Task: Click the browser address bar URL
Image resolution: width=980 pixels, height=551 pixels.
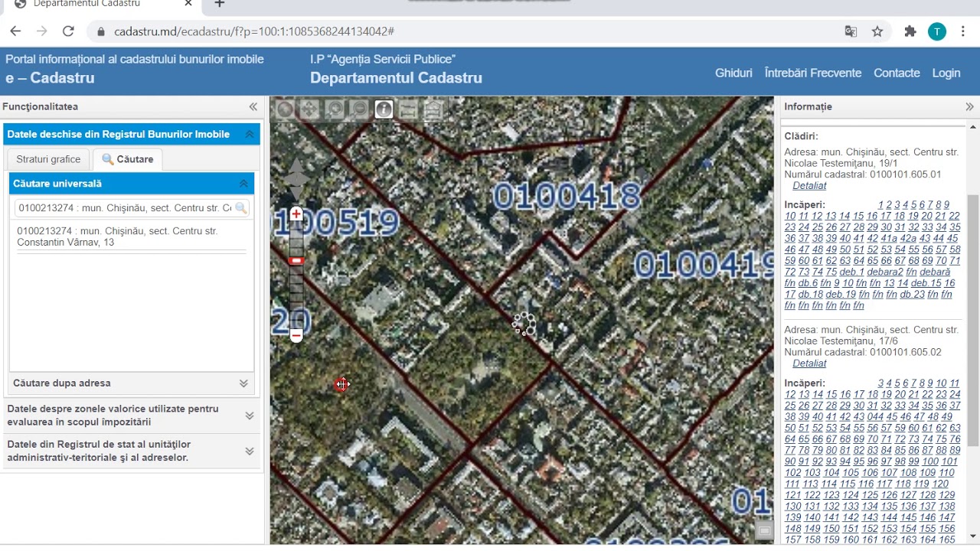Action: (x=254, y=31)
